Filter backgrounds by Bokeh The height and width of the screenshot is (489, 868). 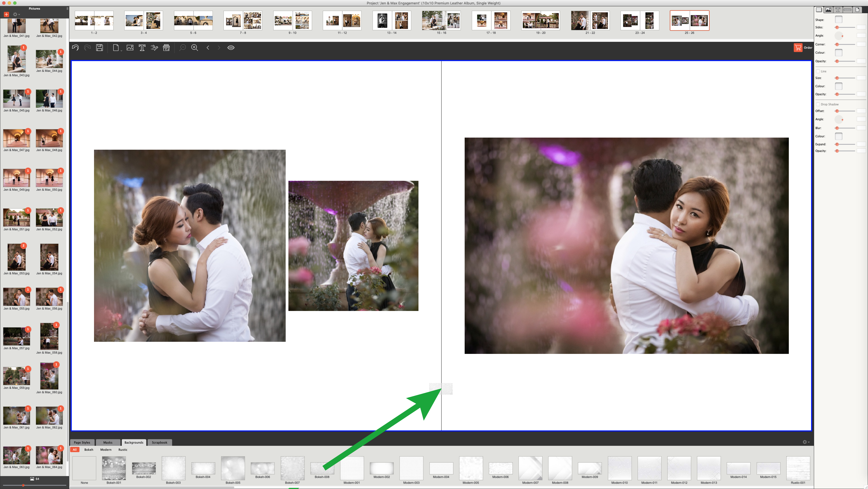[x=89, y=450]
